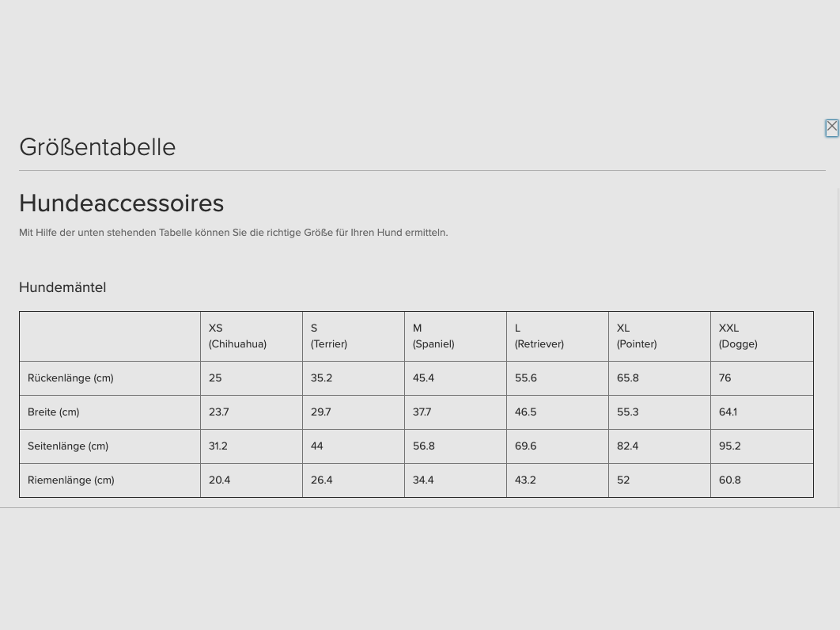Select the XXL (Dogge) column header
This screenshot has width=840, height=630.
tap(738, 336)
